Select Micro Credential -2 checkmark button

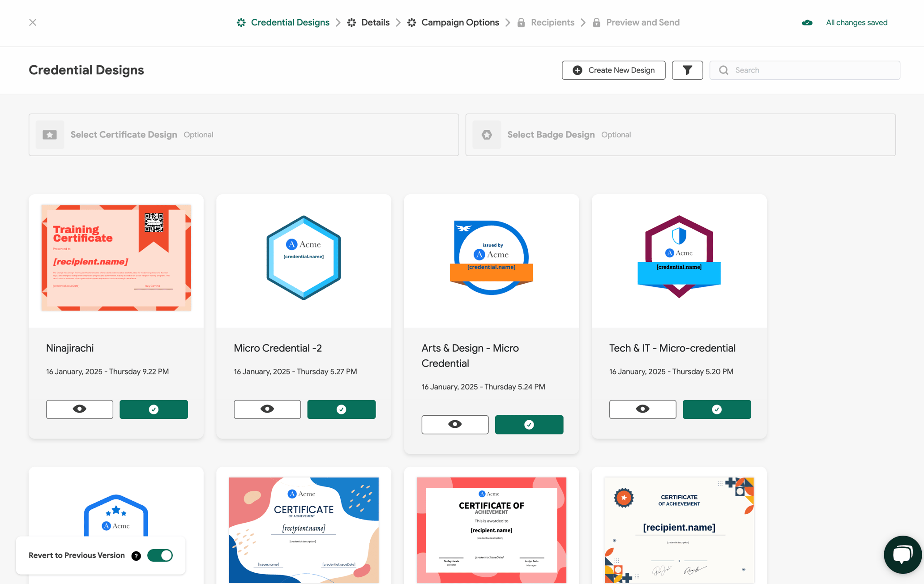[x=341, y=409]
